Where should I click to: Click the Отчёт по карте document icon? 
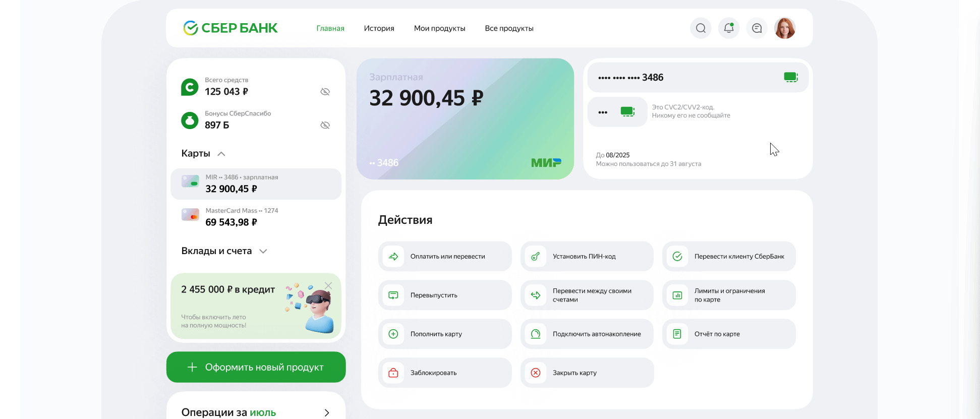click(x=677, y=334)
